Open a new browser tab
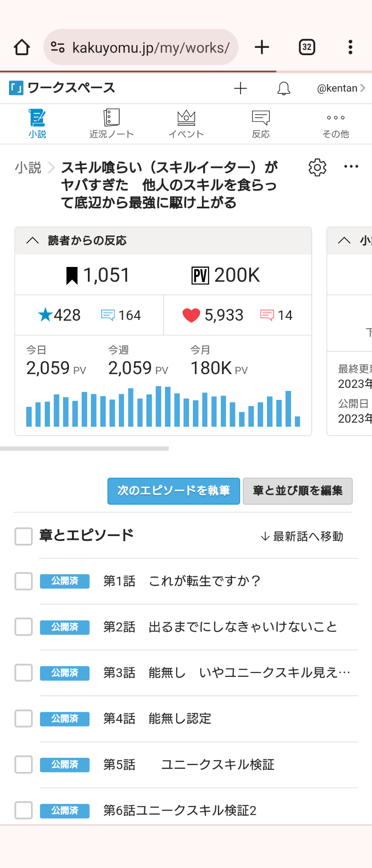372x868 pixels. (x=262, y=47)
